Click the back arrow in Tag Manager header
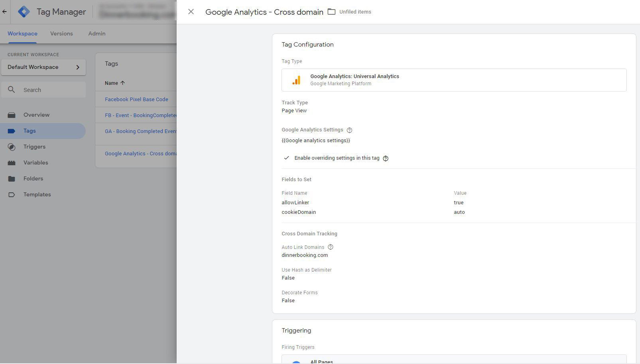The width and height of the screenshot is (640, 364). [4, 12]
